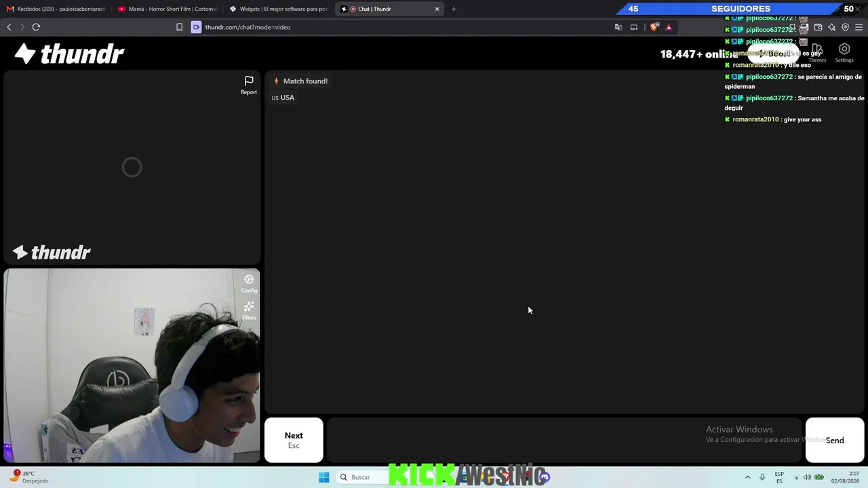Image resolution: width=868 pixels, height=488 pixels.
Task: Open Brave Shields icon
Action: point(654,27)
